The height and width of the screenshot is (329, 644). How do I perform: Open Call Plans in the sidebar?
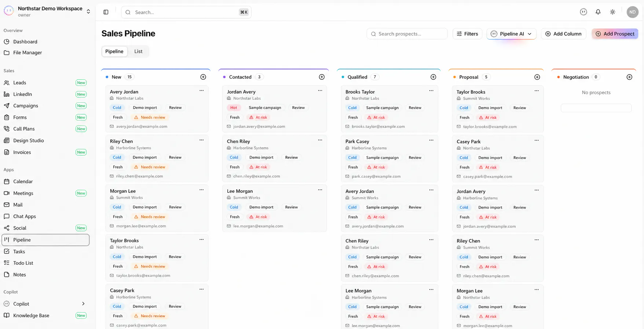(45, 129)
